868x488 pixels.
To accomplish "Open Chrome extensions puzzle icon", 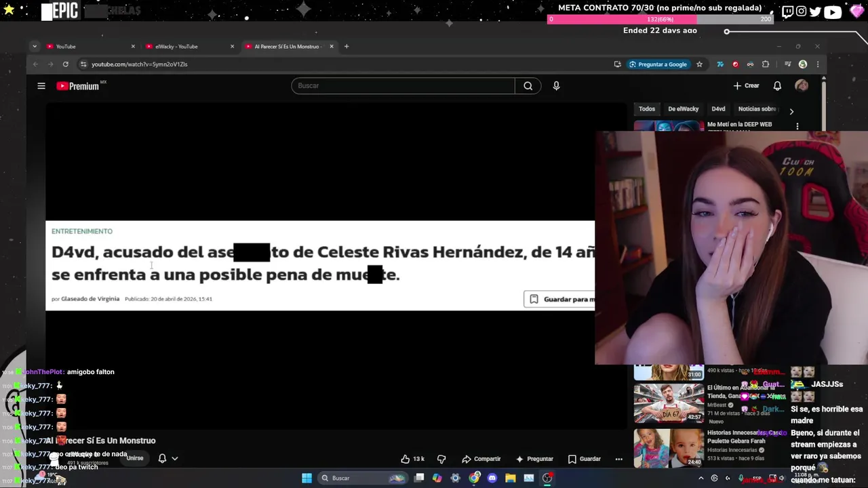I will point(766,64).
